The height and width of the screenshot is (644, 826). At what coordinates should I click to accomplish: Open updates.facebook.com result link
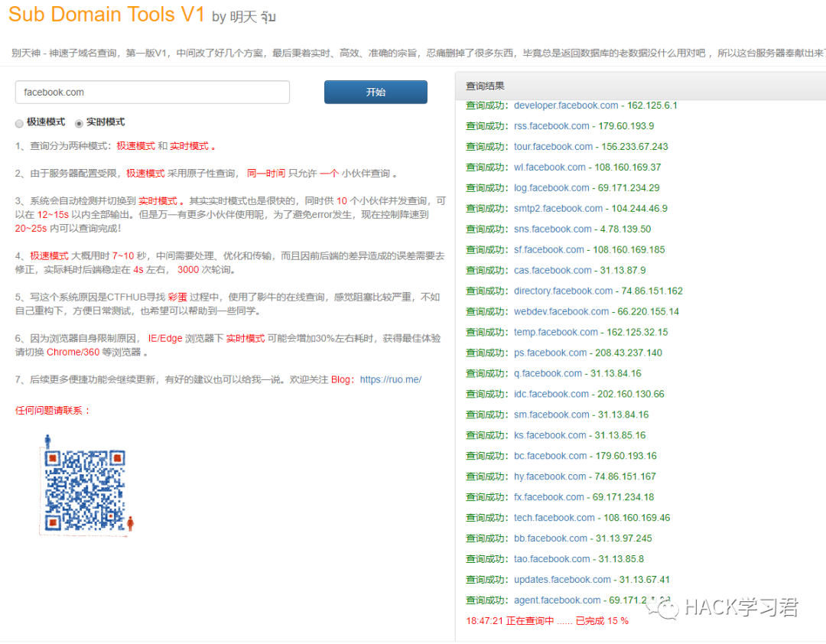[562, 579]
